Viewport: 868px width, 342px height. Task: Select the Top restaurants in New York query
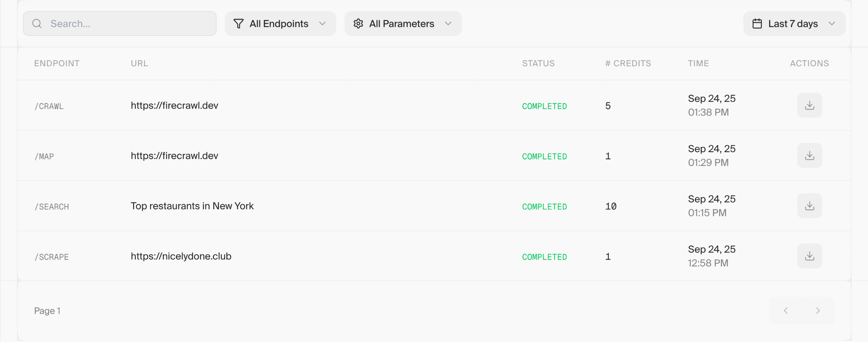(x=192, y=206)
